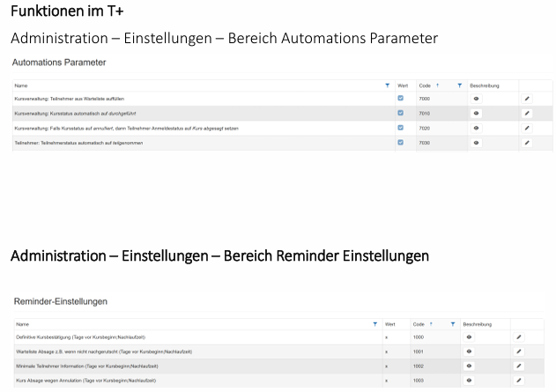The width and height of the screenshot is (556, 392).
Task: Edit the Teilnehmerstatus automation row 7030
Action: 527,142
